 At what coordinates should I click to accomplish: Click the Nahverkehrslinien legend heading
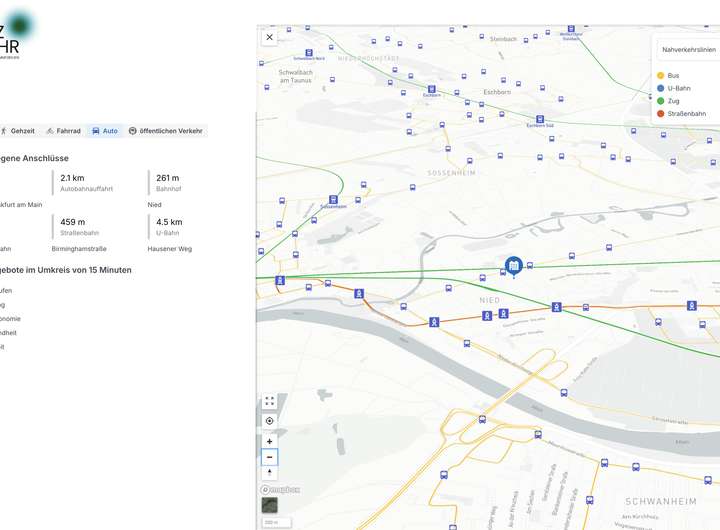[x=689, y=50]
